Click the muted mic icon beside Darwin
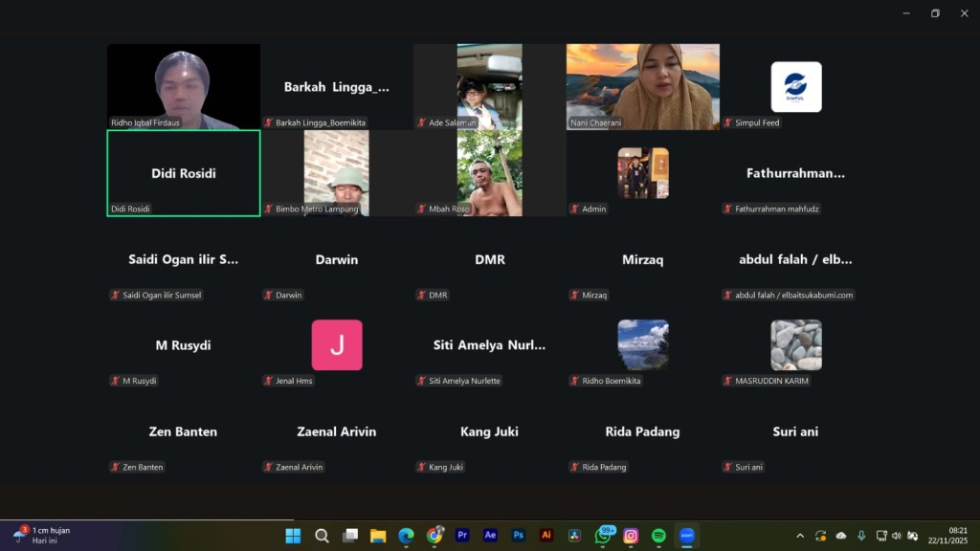Screen dimensions: 980x551 [x=269, y=296]
